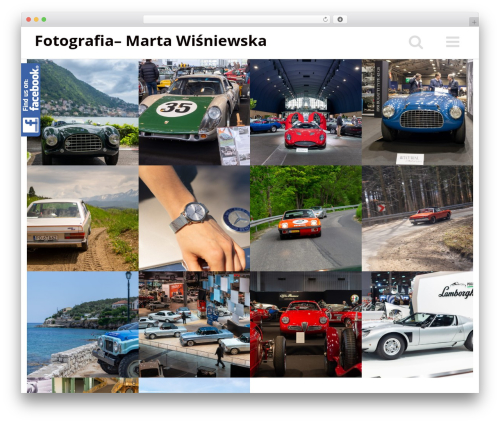Close the browser window with red button
Image resolution: width=500 pixels, height=423 pixels.
[29, 20]
